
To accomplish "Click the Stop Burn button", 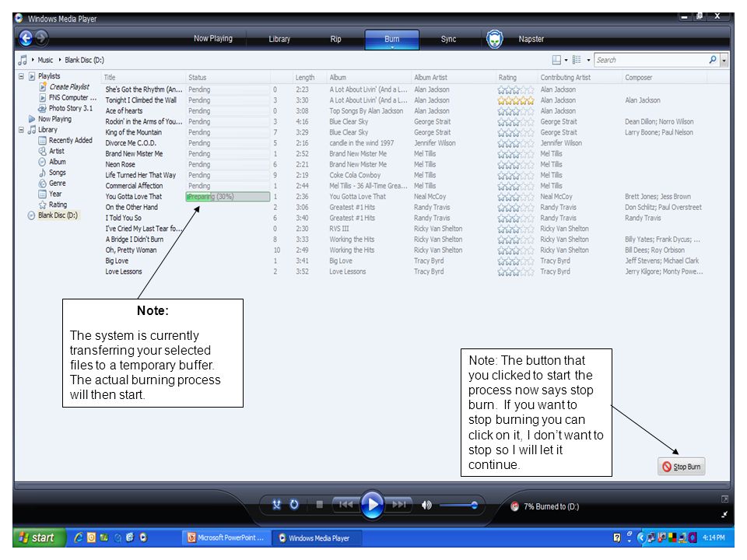I will 682,467.
